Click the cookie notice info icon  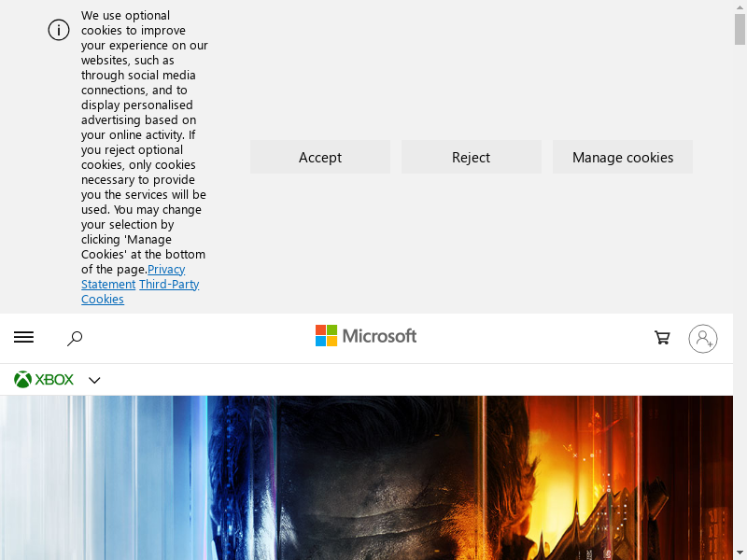click(x=59, y=30)
